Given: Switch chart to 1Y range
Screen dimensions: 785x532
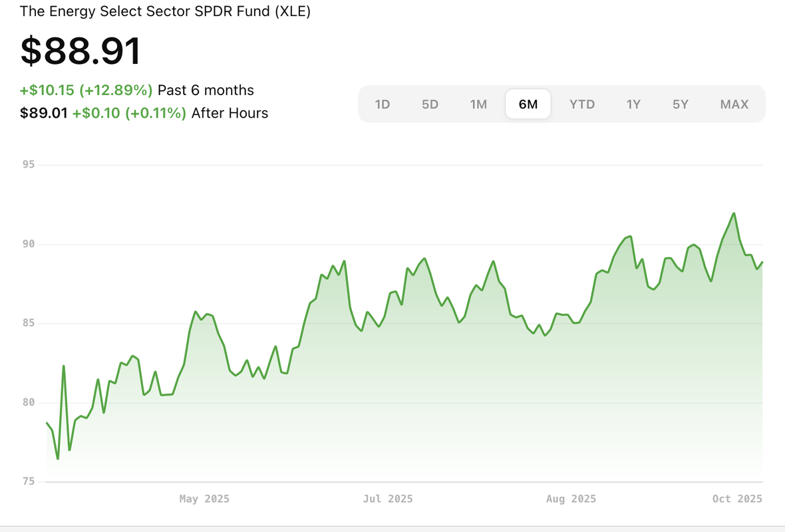Looking at the screenshot, I should coord(633,104).
